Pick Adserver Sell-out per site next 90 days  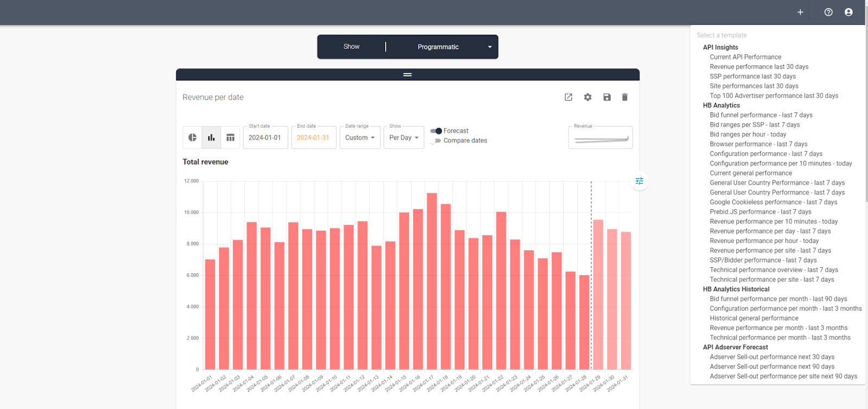783,376
